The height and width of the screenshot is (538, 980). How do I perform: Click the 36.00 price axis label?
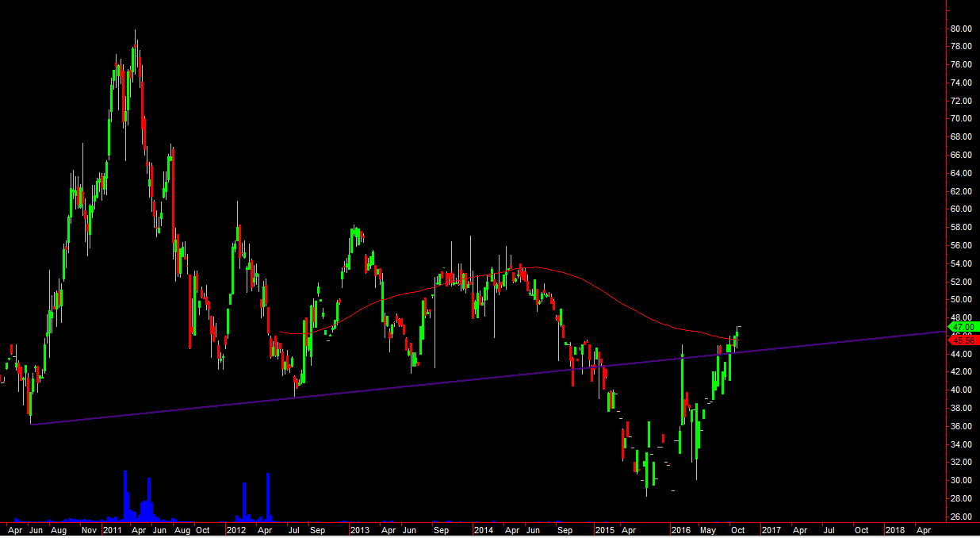[961, 427]
